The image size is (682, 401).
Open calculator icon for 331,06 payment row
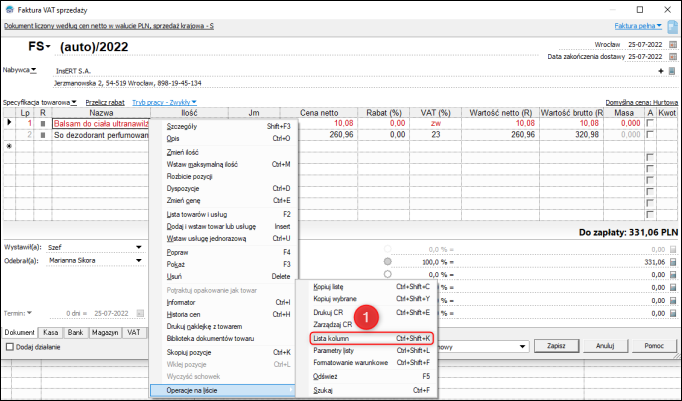(673, 262)
